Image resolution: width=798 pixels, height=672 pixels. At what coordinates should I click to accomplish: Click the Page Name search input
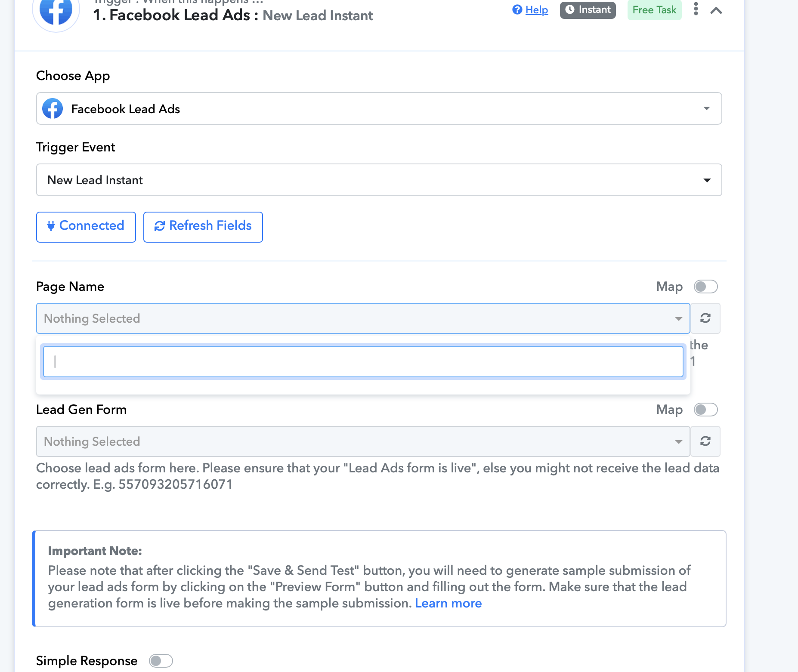(363, 362)
